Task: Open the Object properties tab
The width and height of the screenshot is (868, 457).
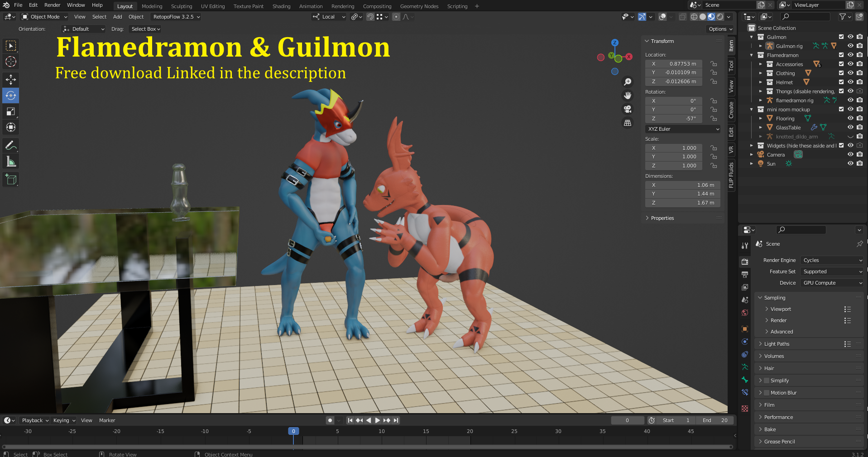Action: coord(745,329)
